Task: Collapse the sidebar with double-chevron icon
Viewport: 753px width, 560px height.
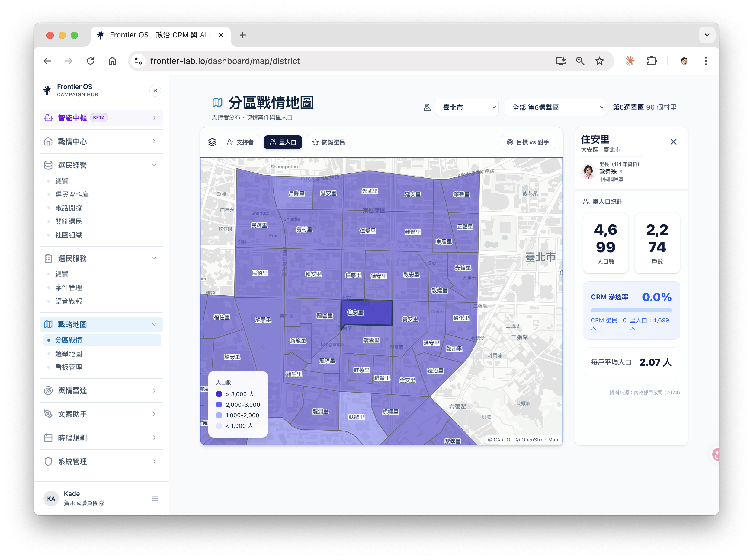Action: [x=155, y=91]
